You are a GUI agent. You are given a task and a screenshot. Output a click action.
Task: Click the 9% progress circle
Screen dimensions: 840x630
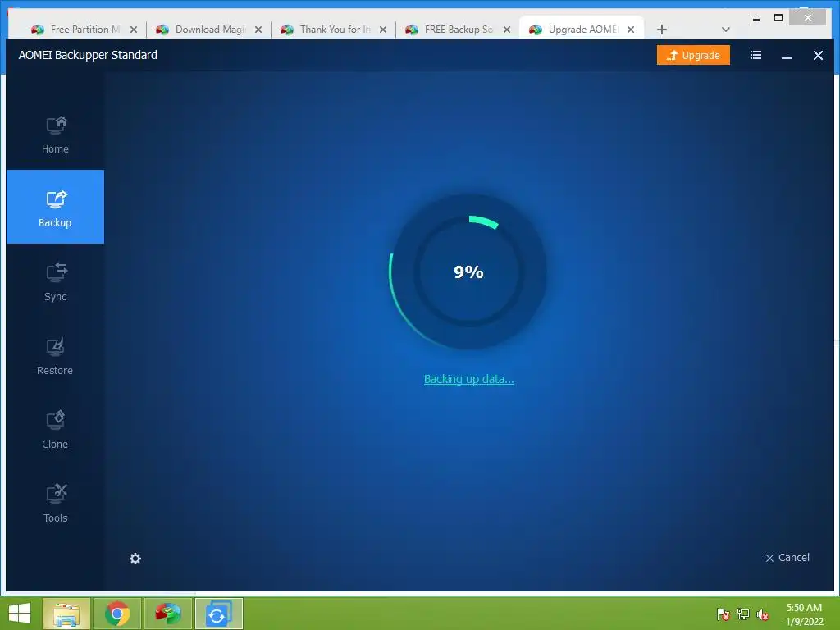pos(468,272)
